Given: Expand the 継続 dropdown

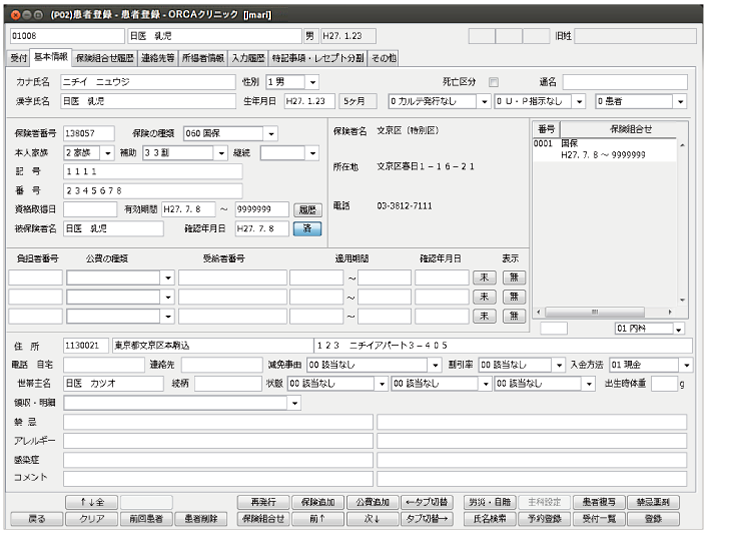Looking at the screenshot, I should click(312, 153).
